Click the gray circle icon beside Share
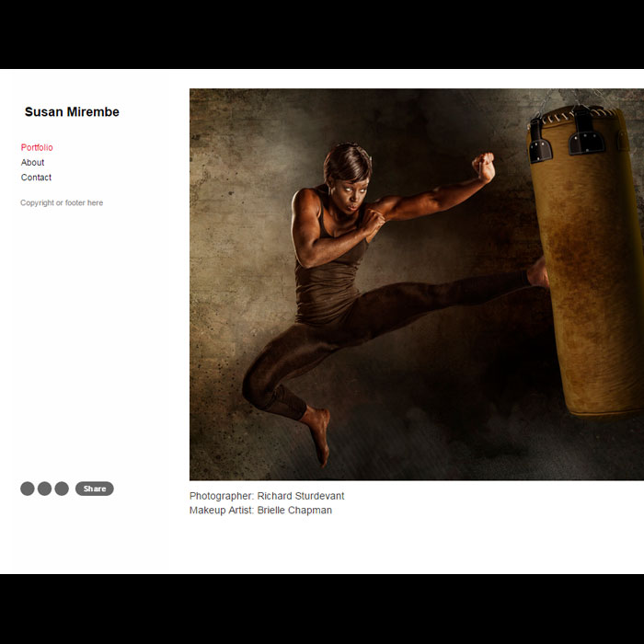The height and width of the screenshot is (644, 644). [x=62, y=489]
